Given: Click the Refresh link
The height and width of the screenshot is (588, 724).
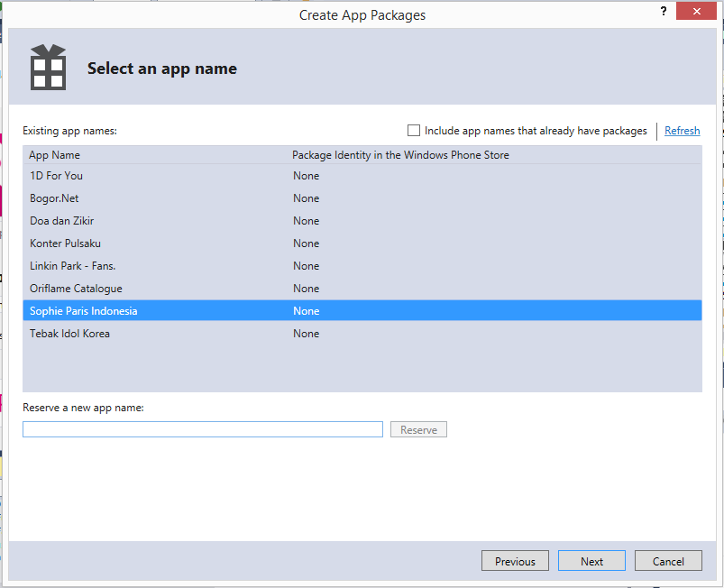Looking at the screenshot, I should point(682,131).
